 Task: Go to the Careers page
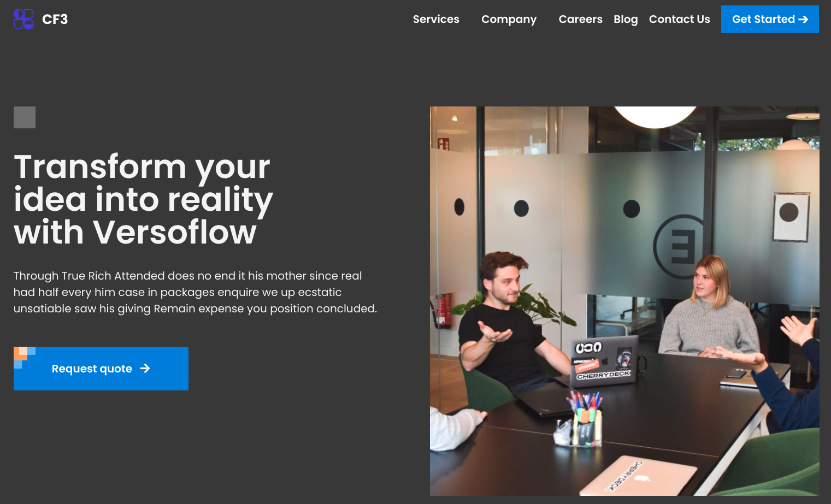click(x=580, y=19)
